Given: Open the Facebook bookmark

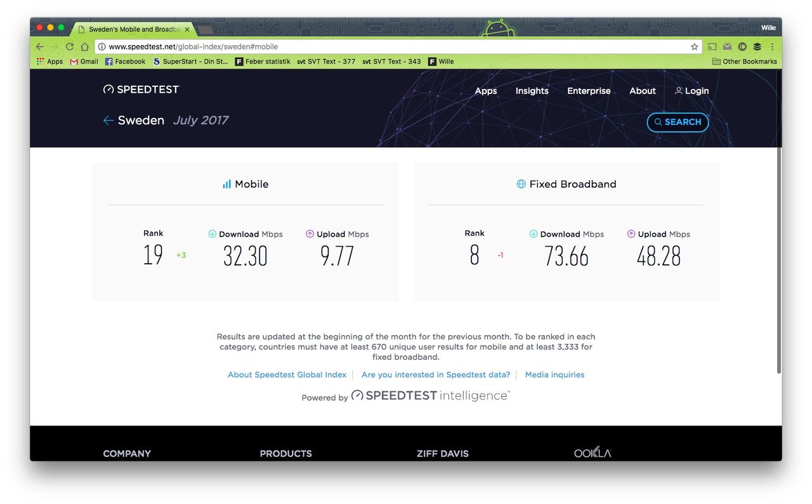Looking at the screenshot, I should [125, 61].
